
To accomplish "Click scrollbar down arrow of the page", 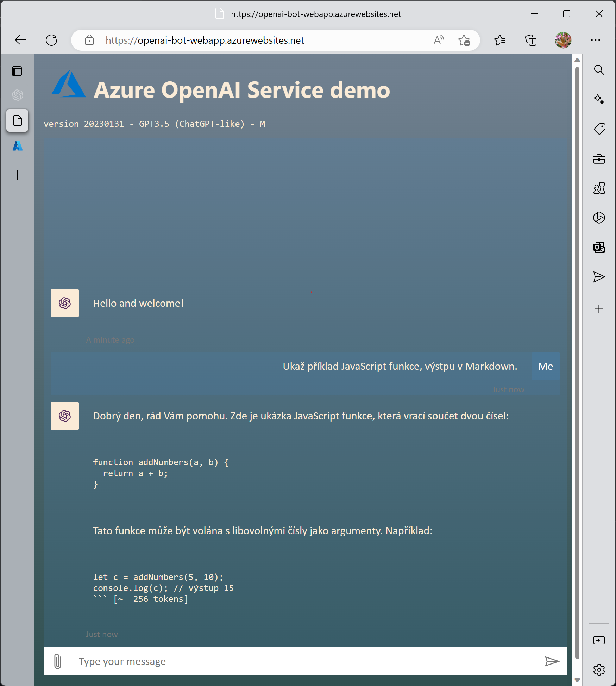I will pyautogui.click(x=577, y=680).
